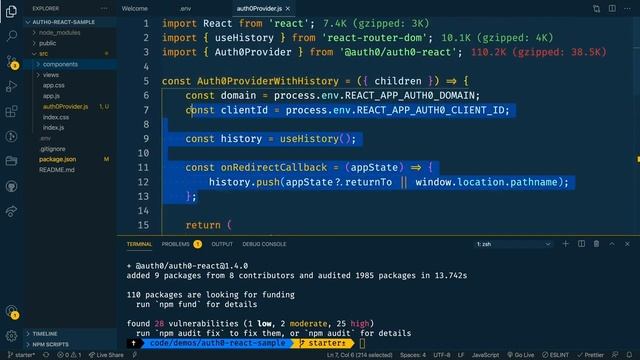Open the Accounts icon in activity bar
Screen dimensions: 640x360
[x=11, y=312]
